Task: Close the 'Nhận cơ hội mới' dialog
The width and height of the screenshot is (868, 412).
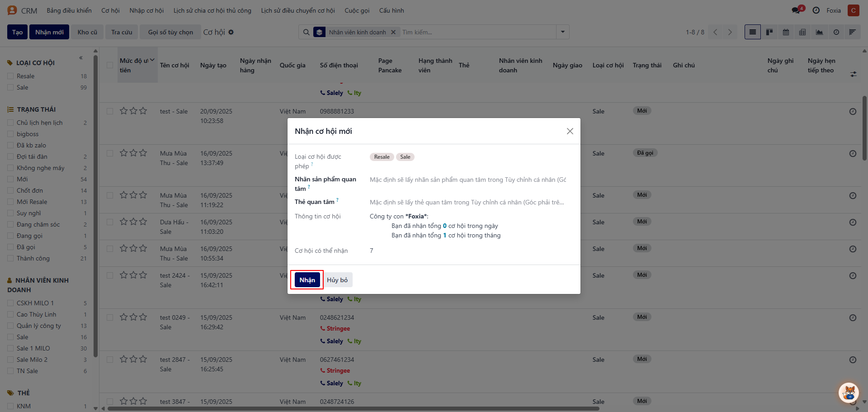Action: click(570, 131)
